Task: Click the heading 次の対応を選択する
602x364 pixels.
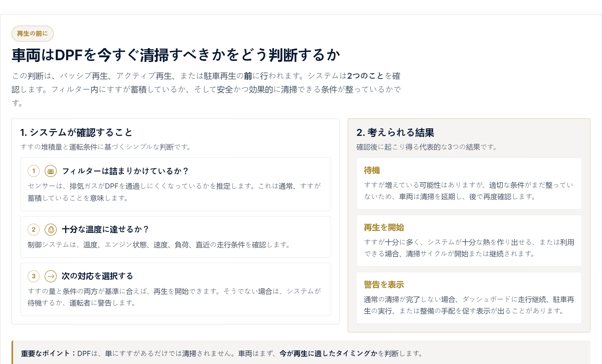Action: click(97, 276)
